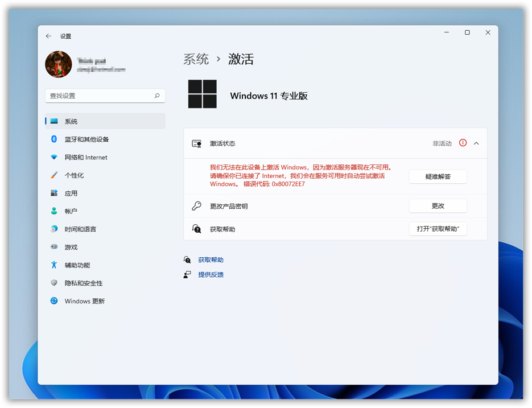The height and width of the screenshot is (408, 532).
Task: Click the 隐私和安全性 shield icon
Action: point(54,283)
